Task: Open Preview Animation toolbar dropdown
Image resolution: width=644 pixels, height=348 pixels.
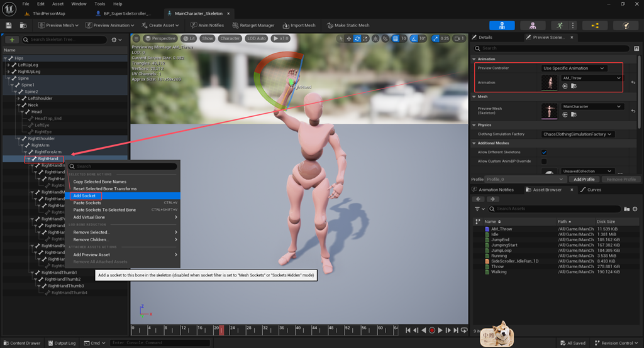Action: click(109, 26)
